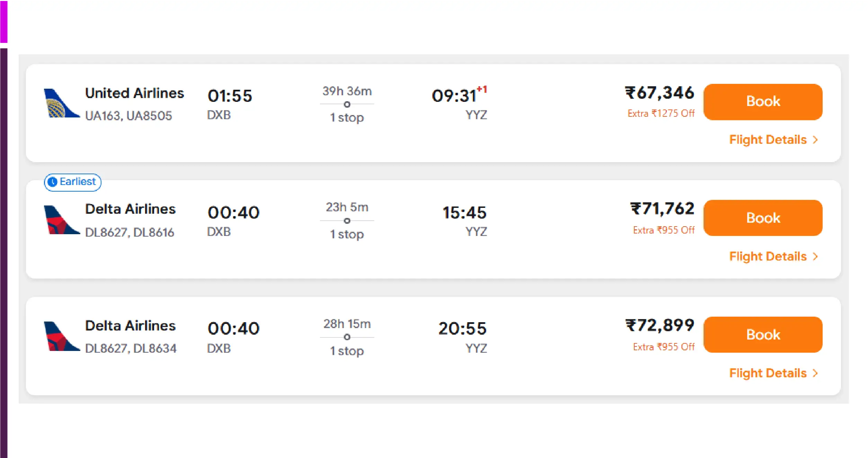Click the stop indicator dot on the United flight
Screen dimensions: 868x458
[347, 104]
